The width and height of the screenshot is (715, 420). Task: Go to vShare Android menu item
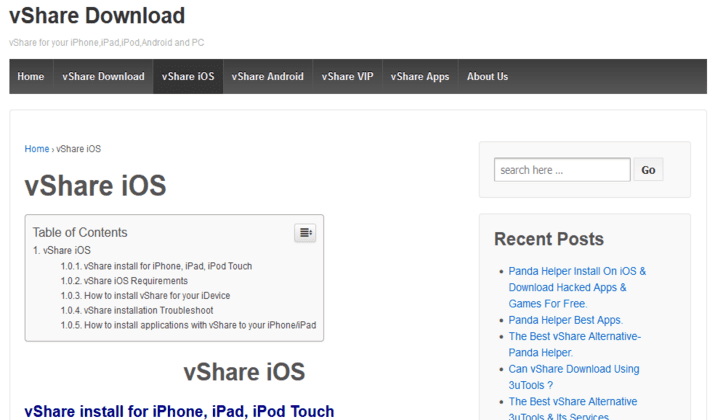[x=268, y=77]
